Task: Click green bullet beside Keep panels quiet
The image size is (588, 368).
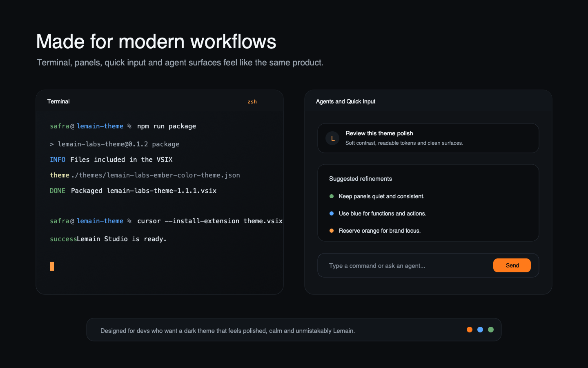Action: point(332,196)
